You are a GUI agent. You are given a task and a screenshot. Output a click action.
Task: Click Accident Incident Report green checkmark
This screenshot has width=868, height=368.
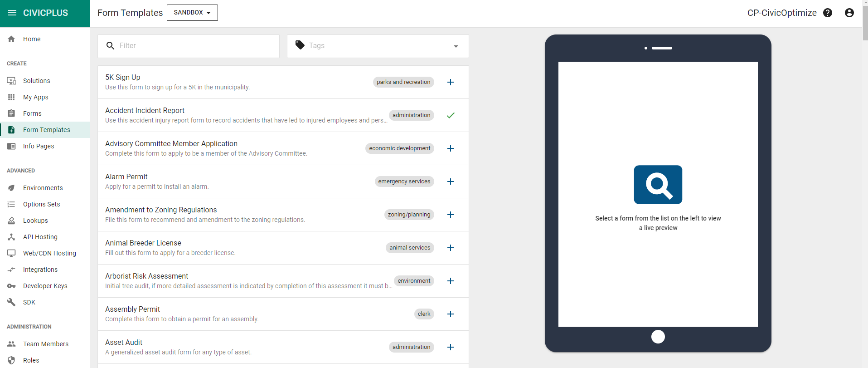coord(451,115)
